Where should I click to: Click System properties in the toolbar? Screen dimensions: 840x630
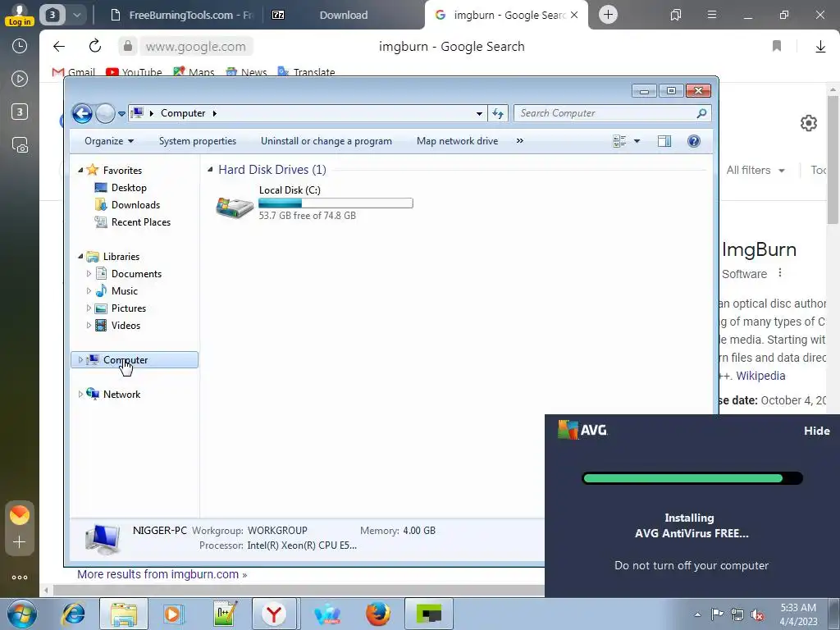[198, 141]
